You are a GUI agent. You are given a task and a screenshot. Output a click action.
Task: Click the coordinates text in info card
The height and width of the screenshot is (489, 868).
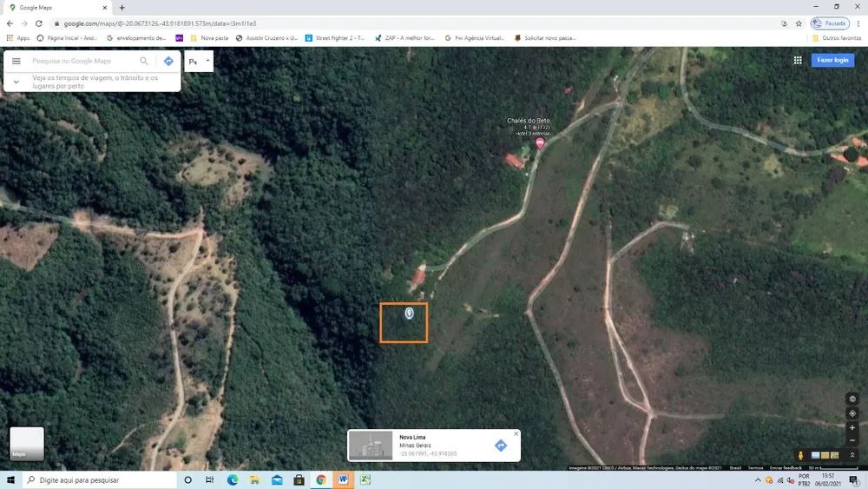pos(428,453)
